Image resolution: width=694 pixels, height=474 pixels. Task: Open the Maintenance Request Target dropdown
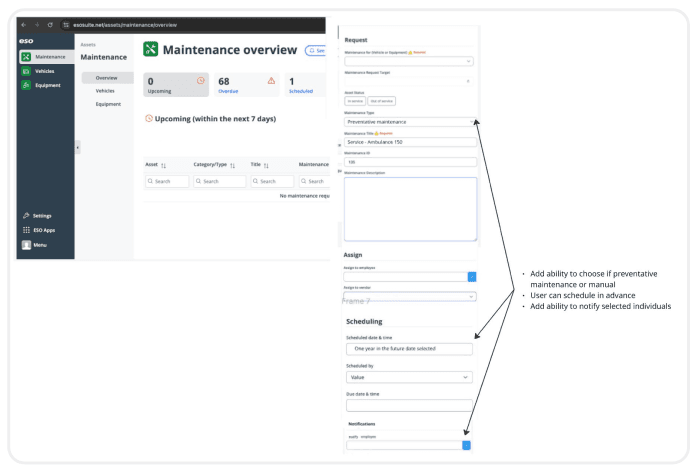(409, 81)
